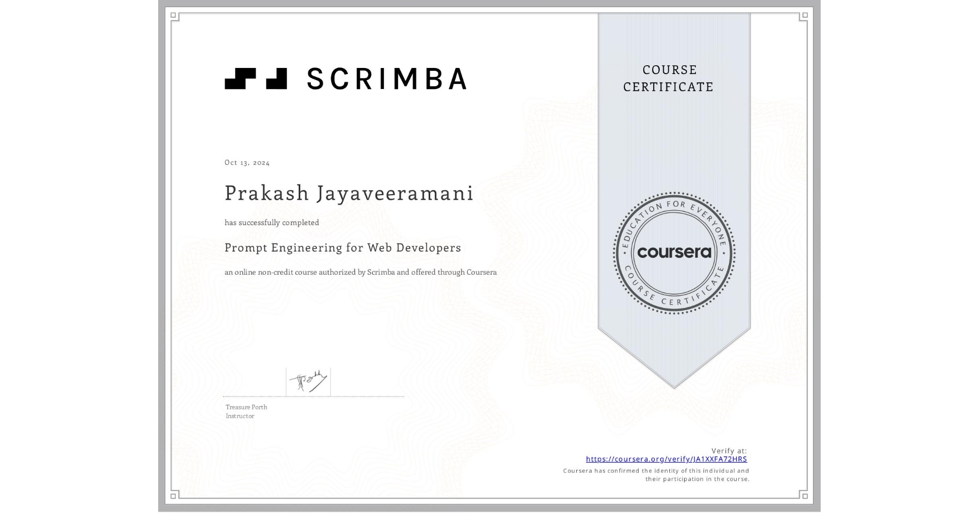Click the dotted signature line above Treasure Porth
Screen dimensions: 980x513
(313, 395)
